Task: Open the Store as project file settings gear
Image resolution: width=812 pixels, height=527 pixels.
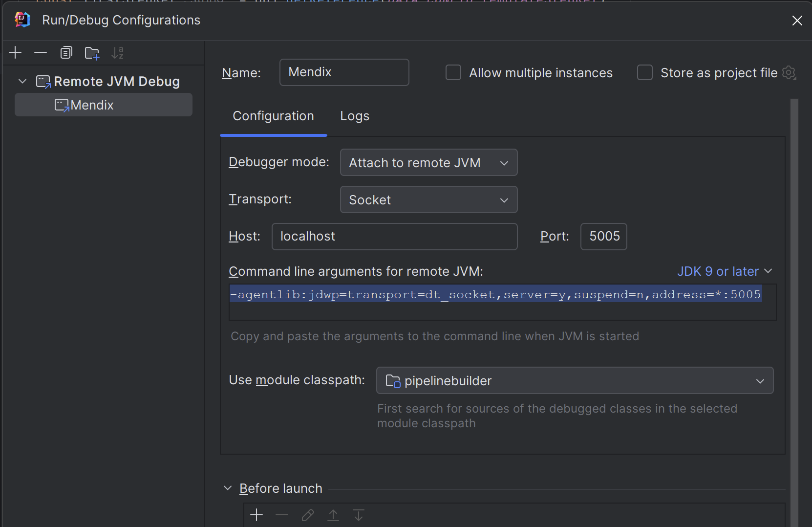Action: coord(790,73)
